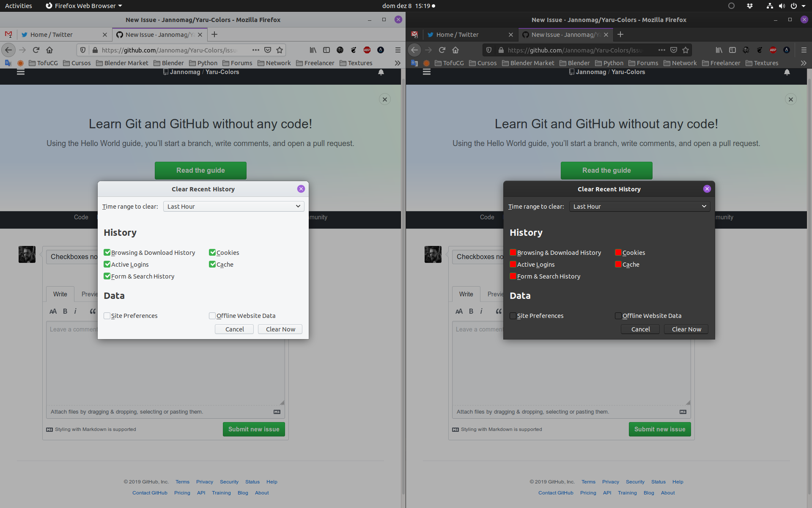The width and height of the screenshot is (812, 508).
Task: Open the Google Translate extension icon
Action: click(8, 63)
